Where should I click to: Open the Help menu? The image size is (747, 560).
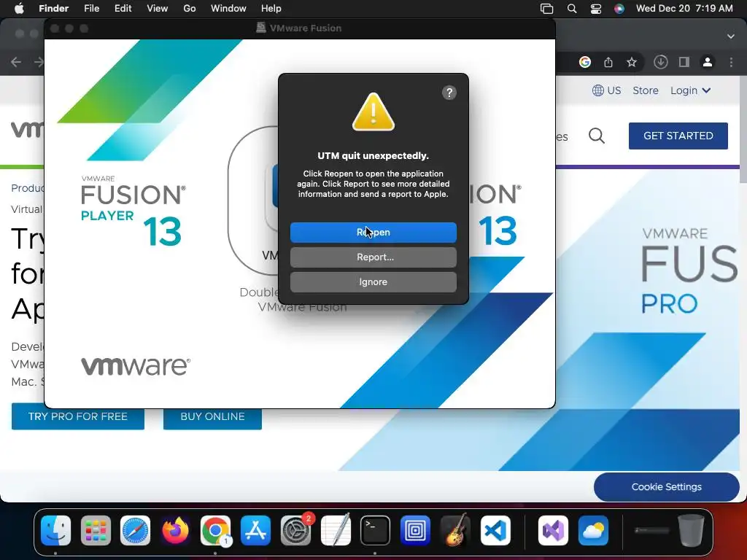[271, 9]
